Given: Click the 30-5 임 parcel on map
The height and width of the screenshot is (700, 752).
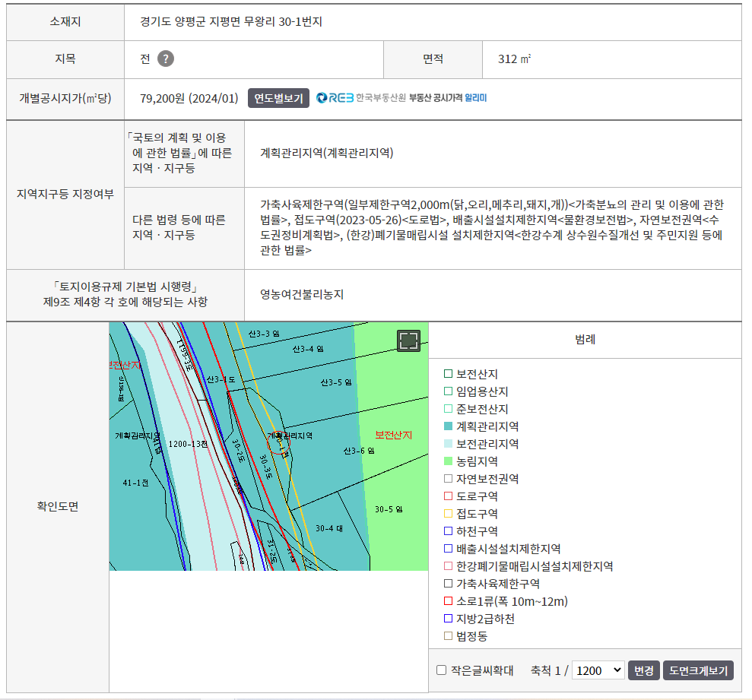Looking at the screenshot, I should point(389,509).
